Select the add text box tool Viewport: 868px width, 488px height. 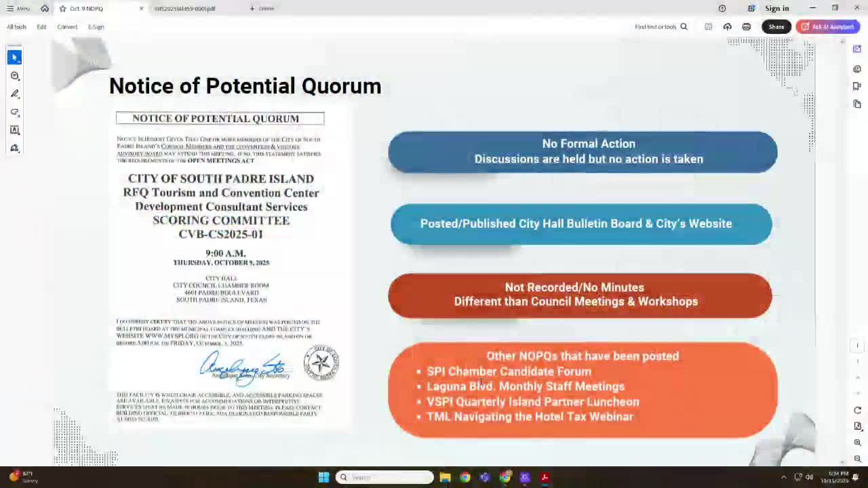15,130
